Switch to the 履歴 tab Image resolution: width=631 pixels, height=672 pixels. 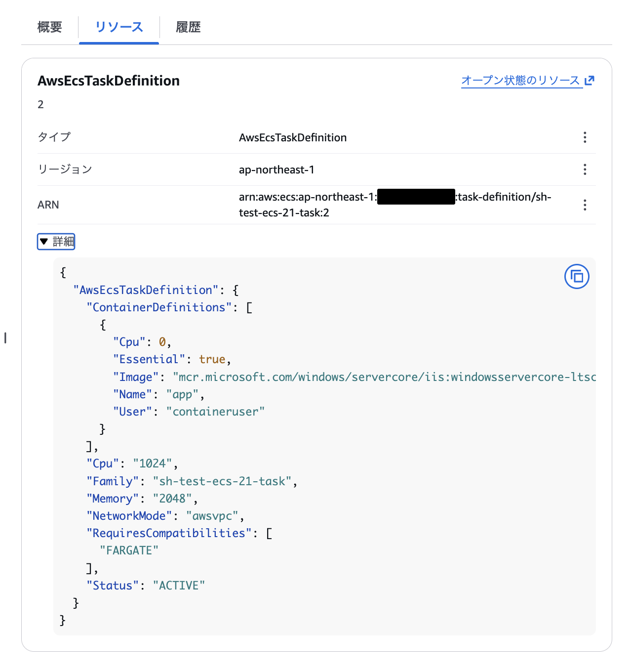(188, 27)
